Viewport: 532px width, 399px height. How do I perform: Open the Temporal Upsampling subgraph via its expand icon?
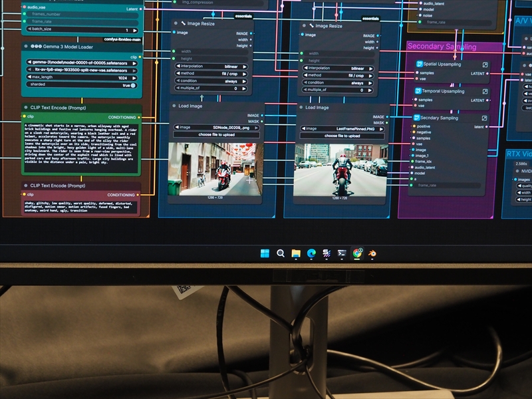click(485, 91)
